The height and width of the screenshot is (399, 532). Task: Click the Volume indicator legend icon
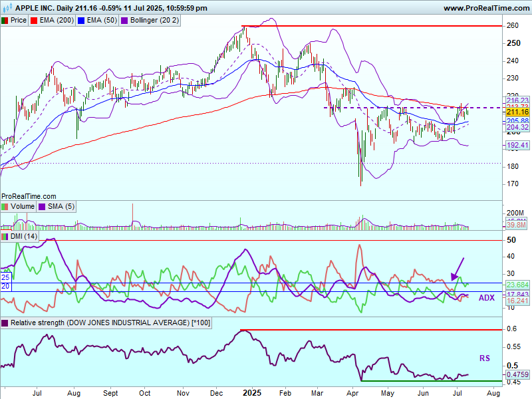5,207
